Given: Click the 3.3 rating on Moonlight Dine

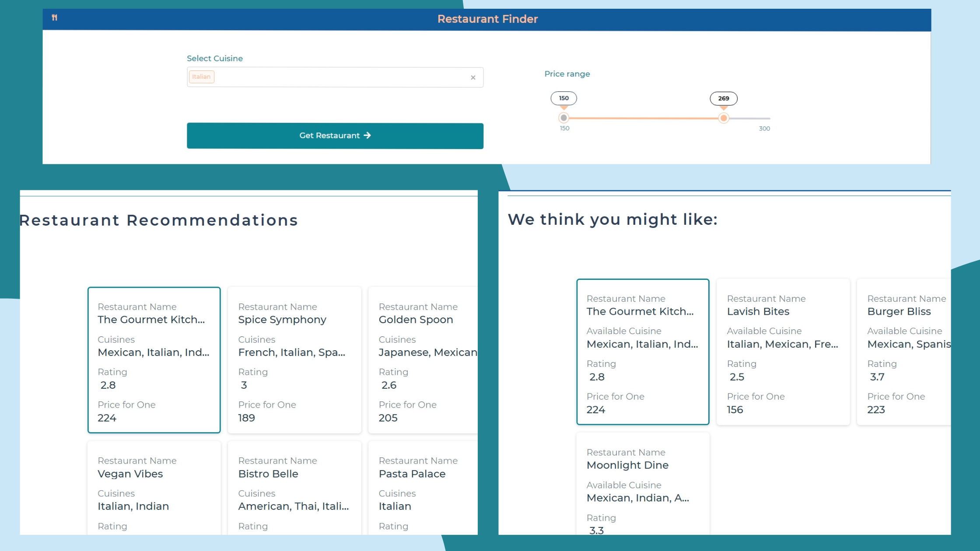Looking at the screenshot, I should click(x=596, y=530).
